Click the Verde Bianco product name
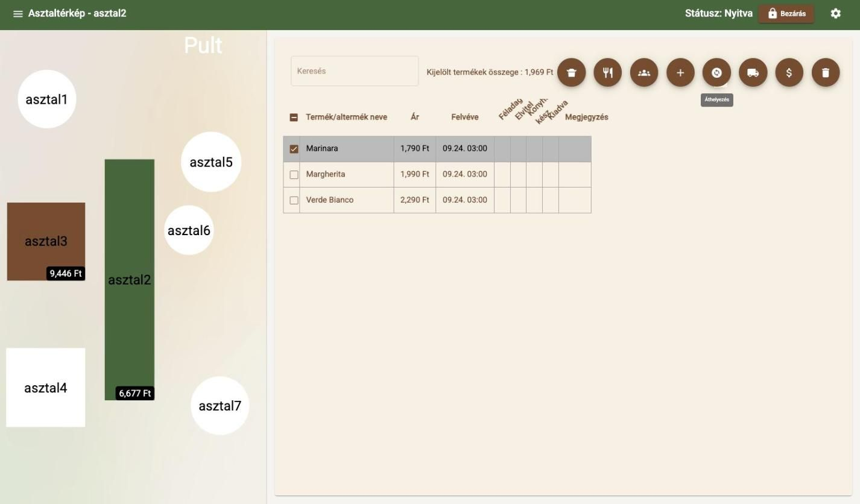The image size is (860, 504). 330,200
